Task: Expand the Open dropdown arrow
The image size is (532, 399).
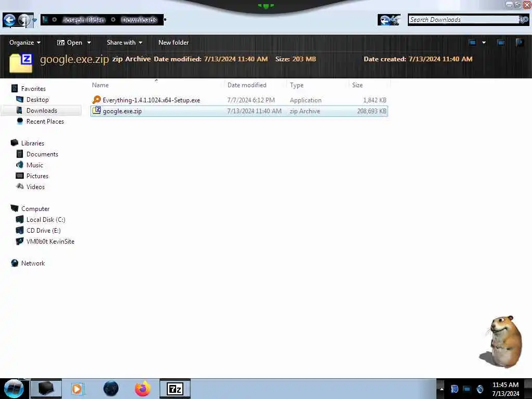Action: click(x=89, y=43)
